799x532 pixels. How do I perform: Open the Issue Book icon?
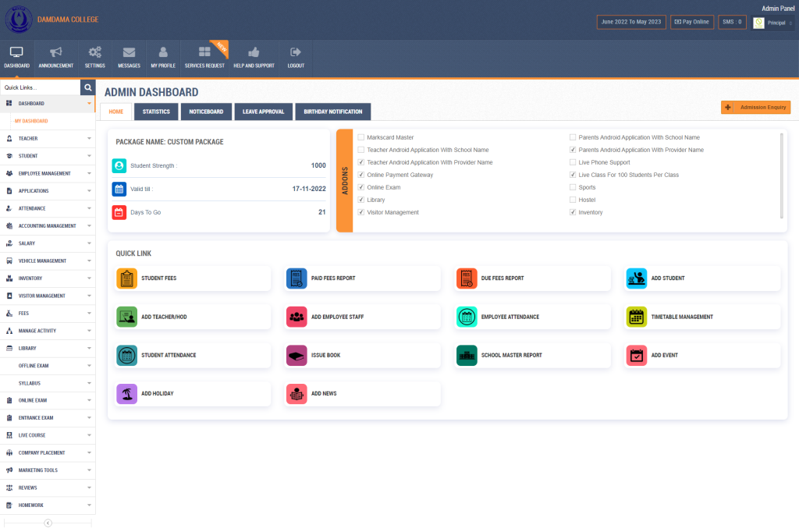coord(297,356)
